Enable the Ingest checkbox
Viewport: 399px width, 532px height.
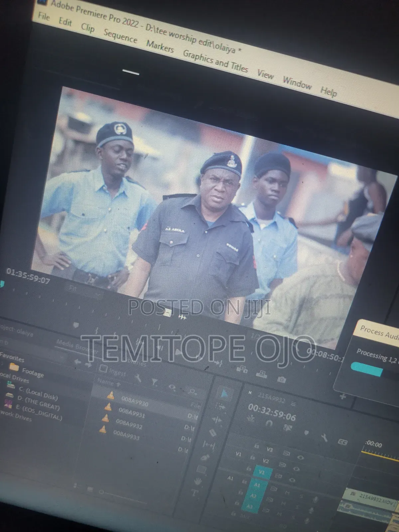[103, 369]
